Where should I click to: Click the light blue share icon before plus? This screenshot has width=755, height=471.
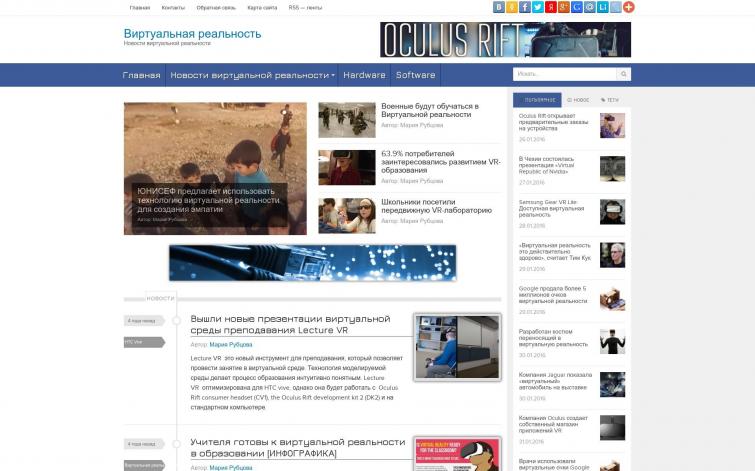[x=616, y=7]
